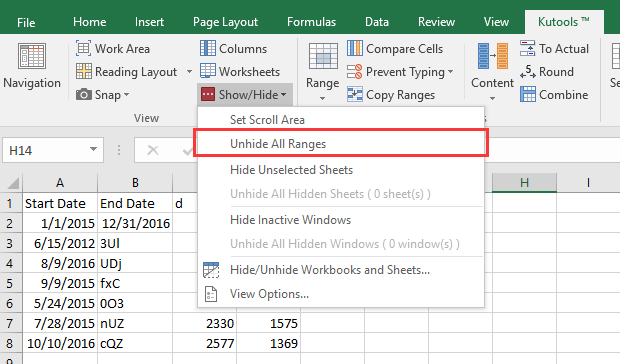
Task: Click the Round icon
Action: [x=527, y=72]
